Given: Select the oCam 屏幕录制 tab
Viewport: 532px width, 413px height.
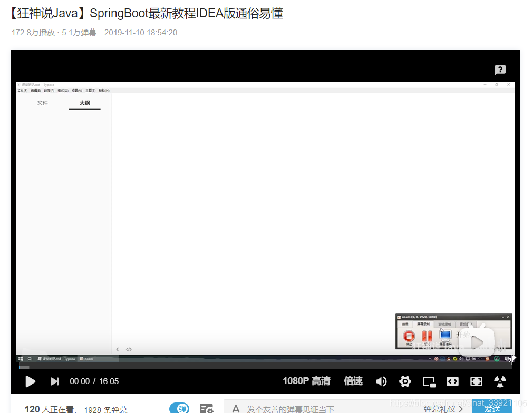Looking at the screenshot, I should [423, 324].
